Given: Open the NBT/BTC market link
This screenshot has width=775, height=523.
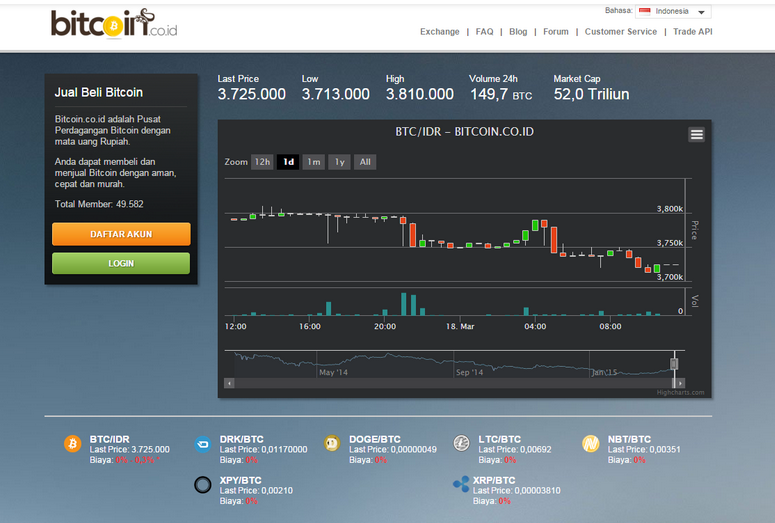Looking at the screenshot, I should [x=629, y=439].
